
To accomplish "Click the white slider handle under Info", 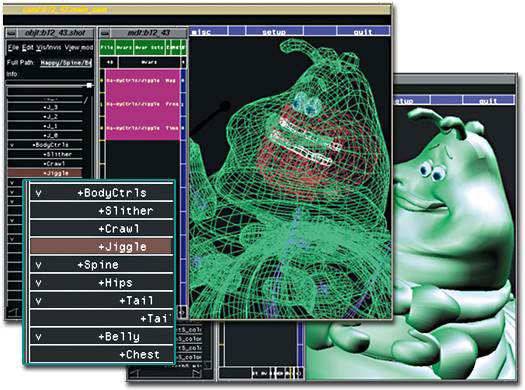I will [x=89, y=85].
